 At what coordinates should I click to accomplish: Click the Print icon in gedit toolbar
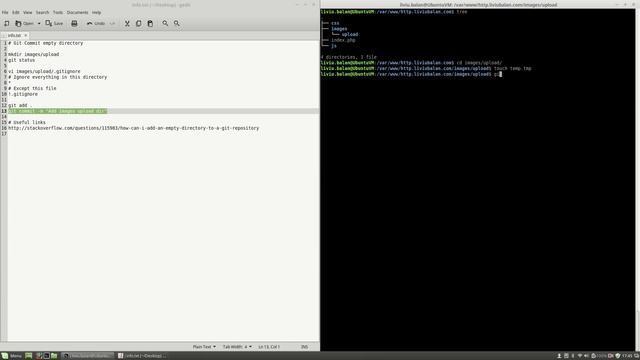(x=74, y=24)
